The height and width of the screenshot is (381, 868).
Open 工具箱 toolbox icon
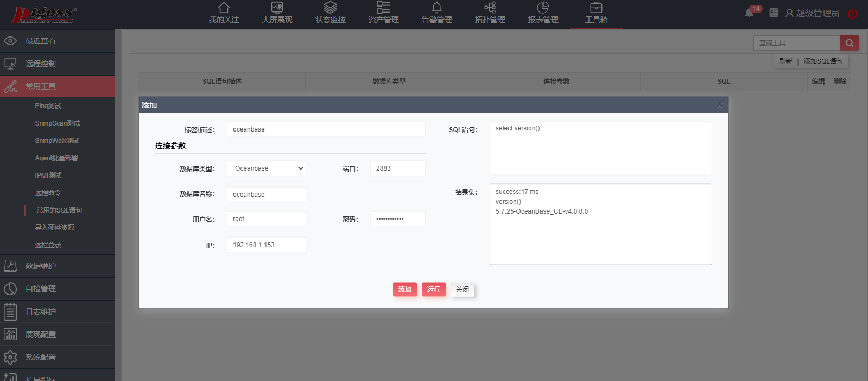(596, 8)
